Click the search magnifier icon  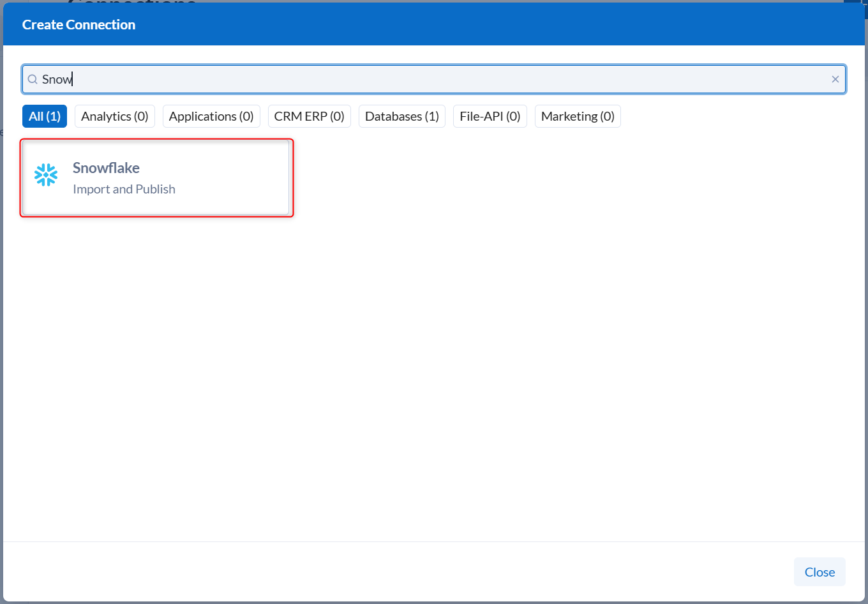33,79
